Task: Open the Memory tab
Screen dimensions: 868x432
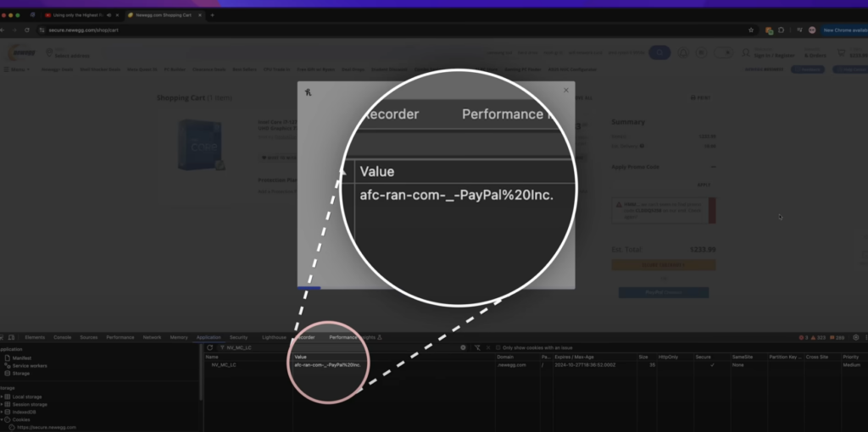Action: (x=179, y=337)
